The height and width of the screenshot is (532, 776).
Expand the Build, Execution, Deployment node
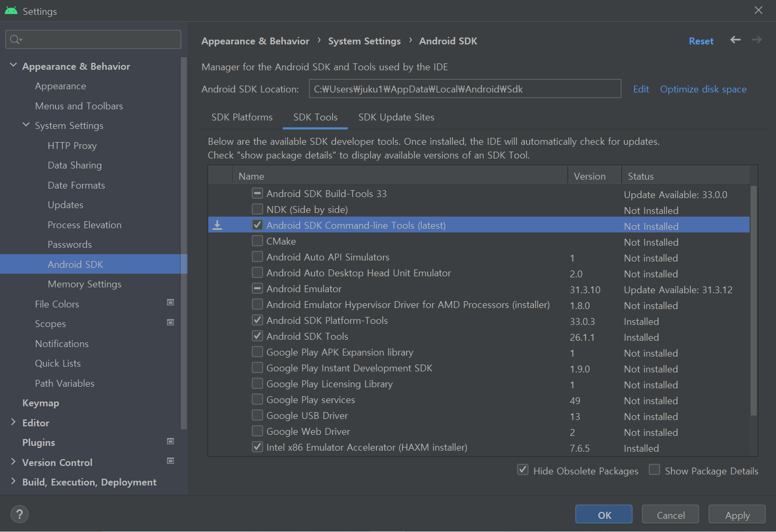[13, 481]
